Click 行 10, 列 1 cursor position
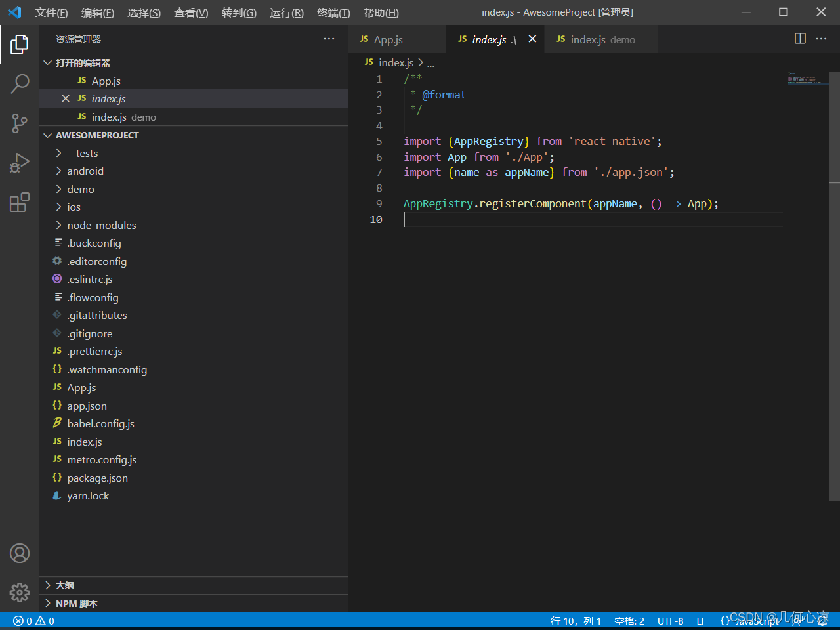Image resolution: width=840 pixels, height=630 pixels. point(576,621)
